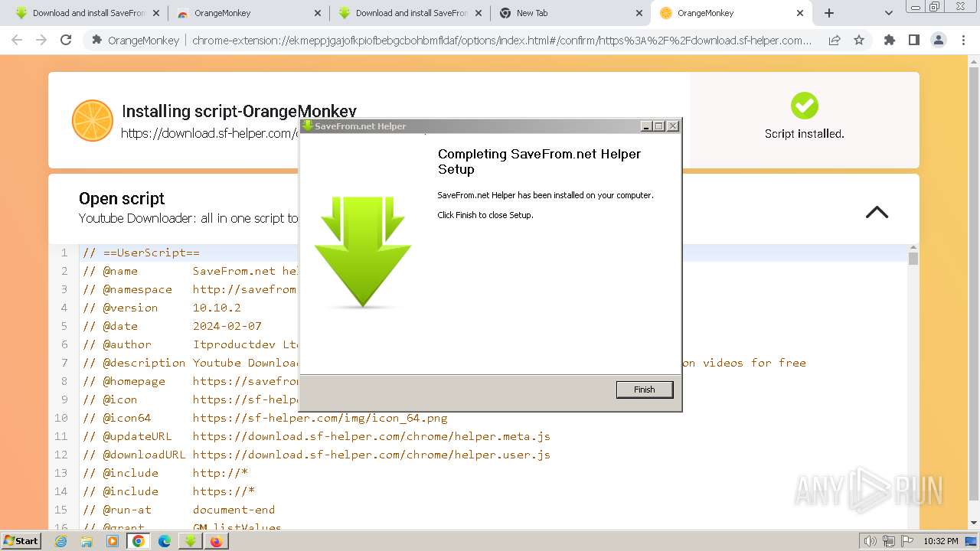
Task: Click the code editor scrollbar thumb
Action: [913, 258]
